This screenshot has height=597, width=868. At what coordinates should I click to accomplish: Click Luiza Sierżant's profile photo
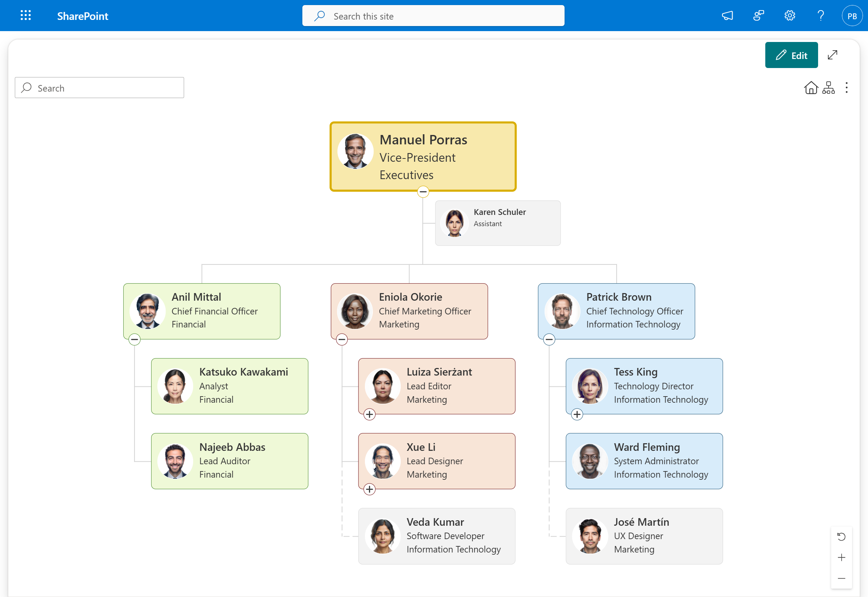coord(383,386)
